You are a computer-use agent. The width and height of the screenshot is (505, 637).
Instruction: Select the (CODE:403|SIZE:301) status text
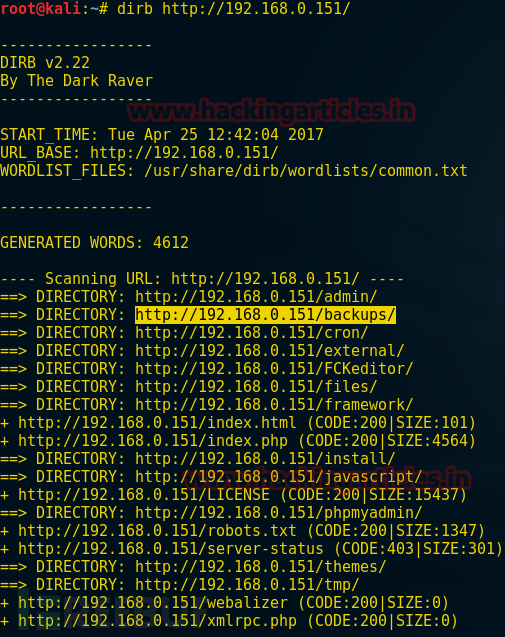418,548
